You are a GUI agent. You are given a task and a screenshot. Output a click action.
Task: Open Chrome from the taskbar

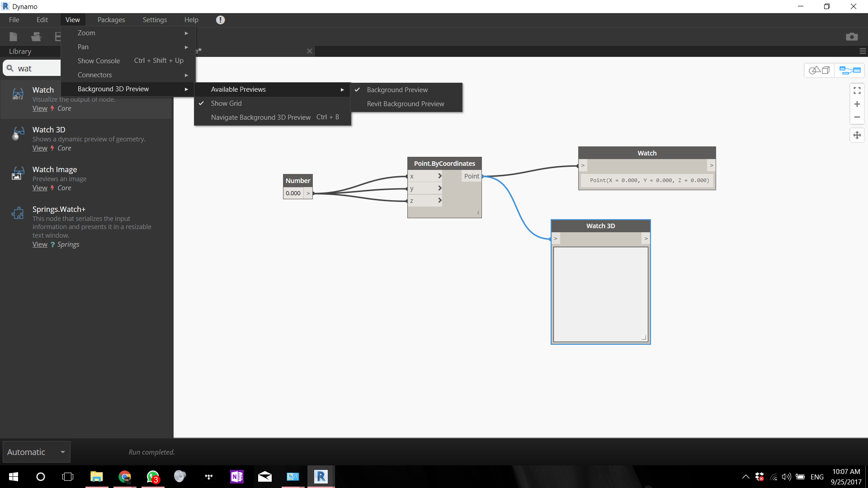pos(125,477)
